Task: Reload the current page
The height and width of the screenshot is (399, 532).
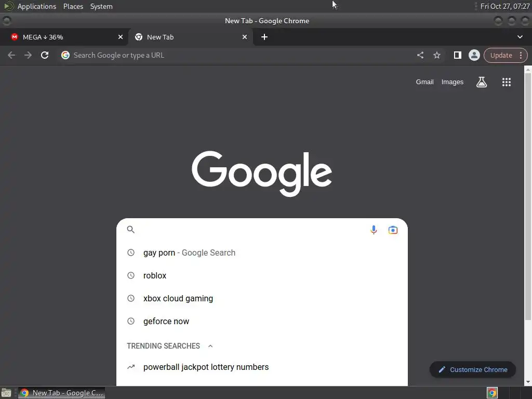Action: coord(45,55)
